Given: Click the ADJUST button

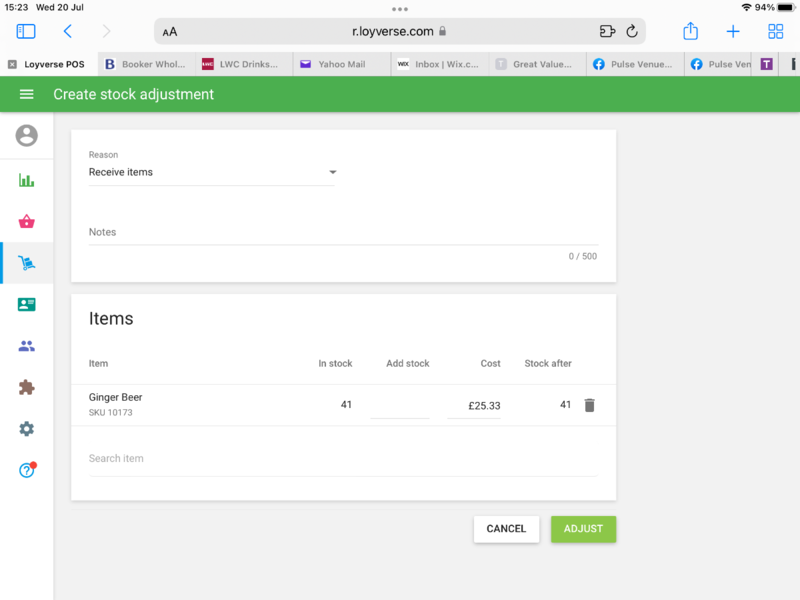Looking at the screenshot, I should click(583, 529).
